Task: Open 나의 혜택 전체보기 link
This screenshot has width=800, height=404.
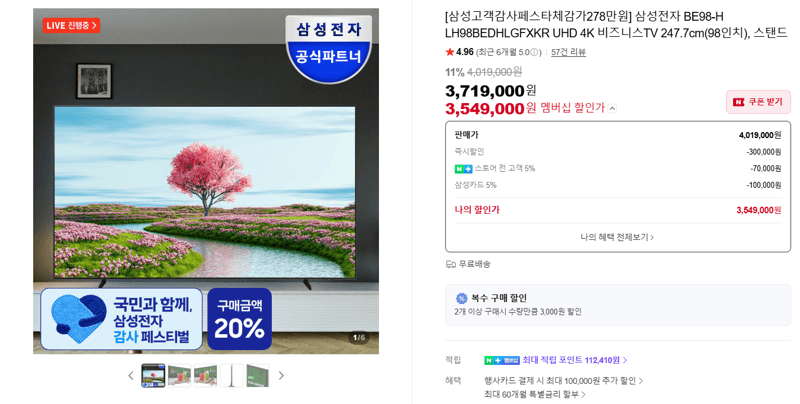Action: click(617, 237)
